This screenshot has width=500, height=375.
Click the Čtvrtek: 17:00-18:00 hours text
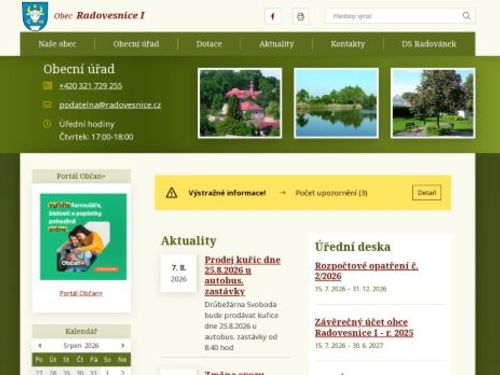(x=96, y=137)
